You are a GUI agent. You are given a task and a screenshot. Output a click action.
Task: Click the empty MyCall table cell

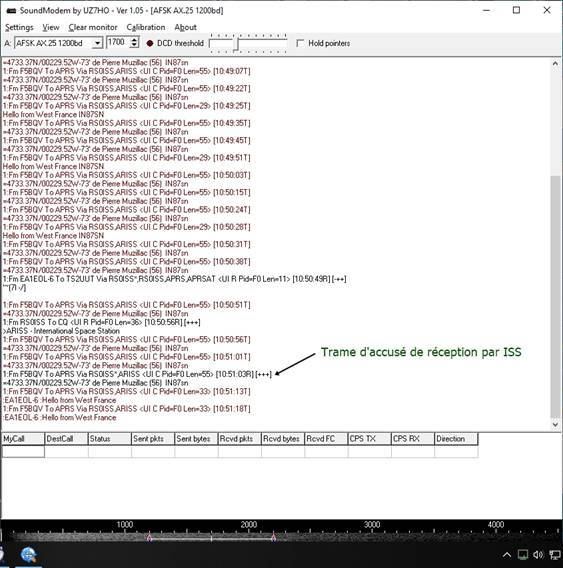coord(23,452)
